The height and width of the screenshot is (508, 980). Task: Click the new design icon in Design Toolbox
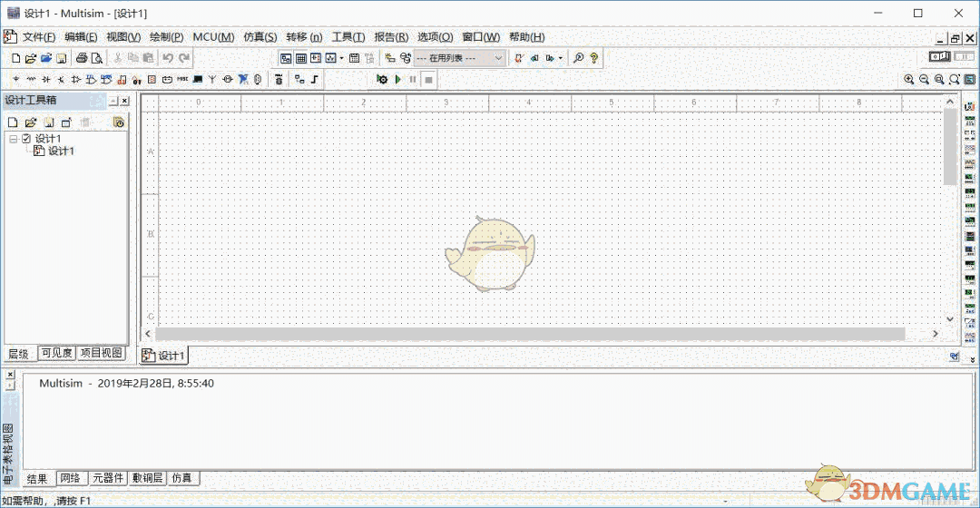[13, 122]
